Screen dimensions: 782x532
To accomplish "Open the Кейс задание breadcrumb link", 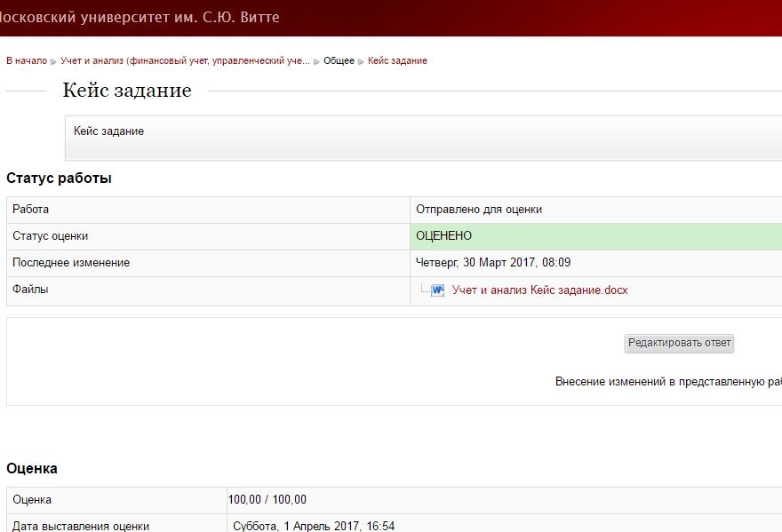I will pyautogui.click(x=397, y=60).
